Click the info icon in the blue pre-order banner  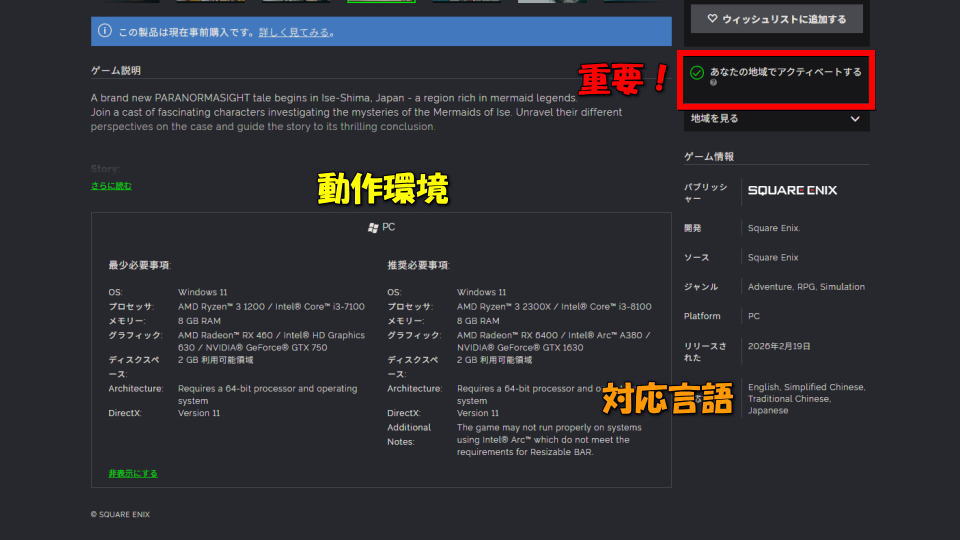105,32
